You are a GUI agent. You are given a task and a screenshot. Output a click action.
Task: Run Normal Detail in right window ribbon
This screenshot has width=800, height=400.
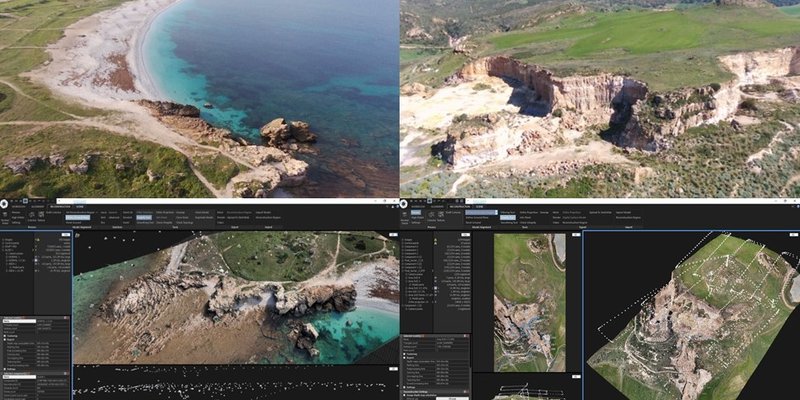tap(405, 218)
